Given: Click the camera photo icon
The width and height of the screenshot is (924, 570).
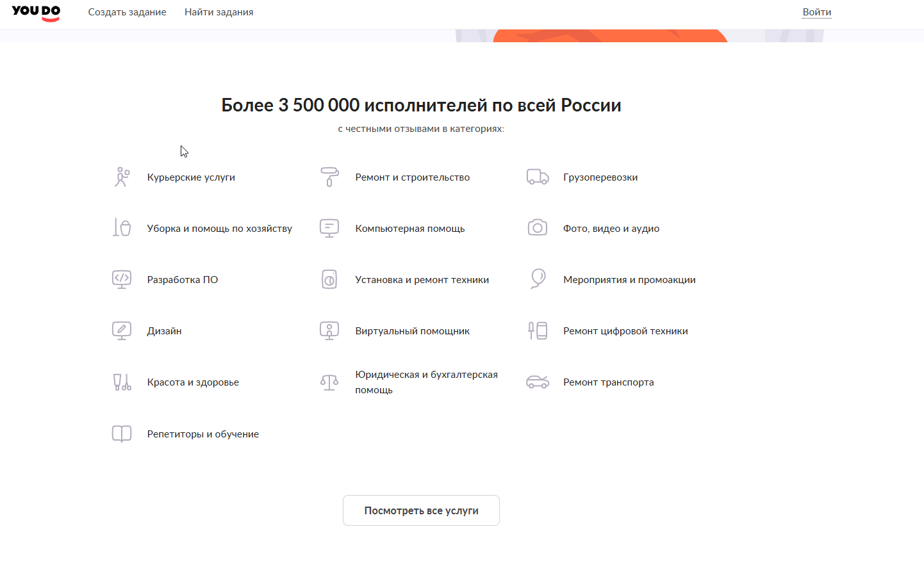Looking at the screenshot, I should pos(538,227).
